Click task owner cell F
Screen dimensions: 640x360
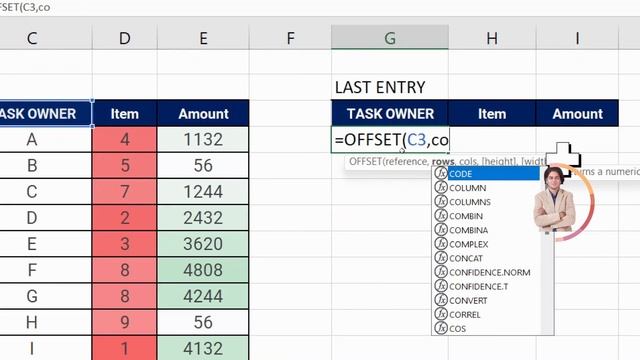click(x=45, y=270)
